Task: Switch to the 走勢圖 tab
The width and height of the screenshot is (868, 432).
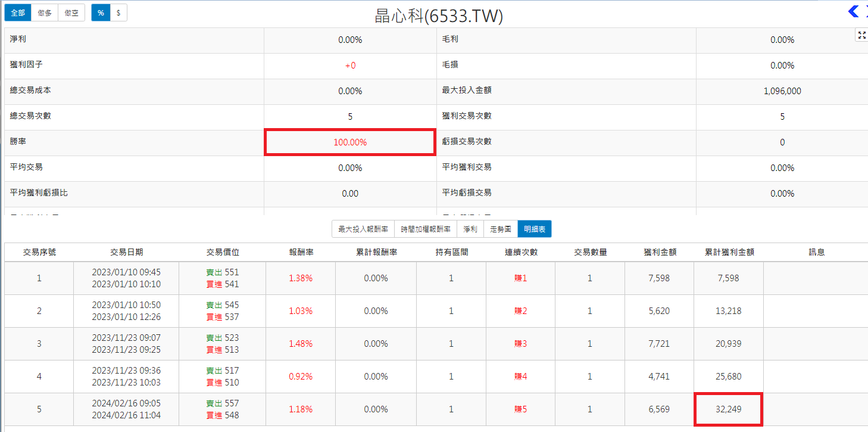Action: tap(500, 229)
